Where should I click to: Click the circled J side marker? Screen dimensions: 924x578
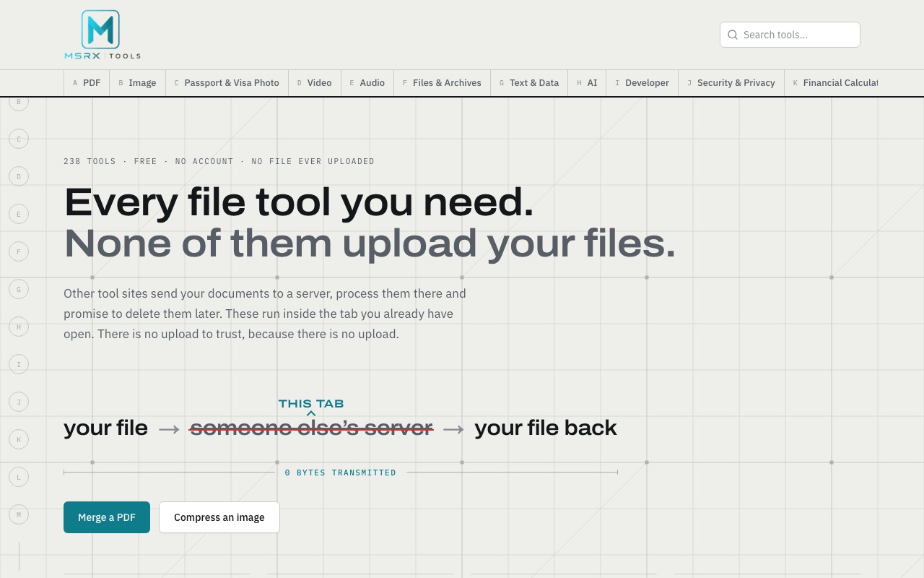pyautogui.click(x=19, y=402)
